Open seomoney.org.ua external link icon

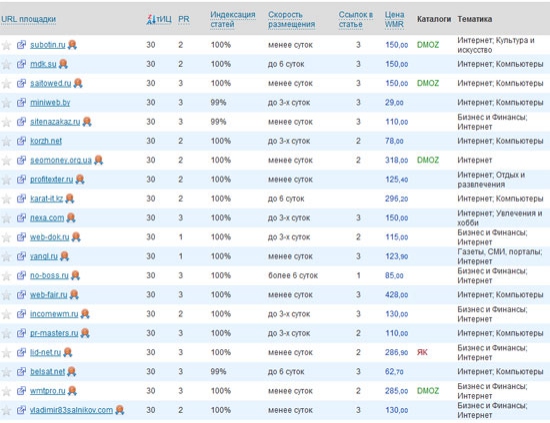(21, 160)
